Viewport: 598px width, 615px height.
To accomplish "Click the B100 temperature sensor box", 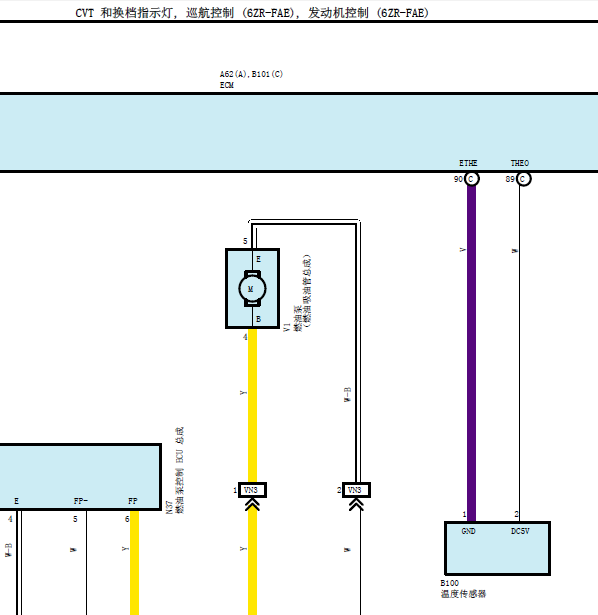I will coord(497,548).
